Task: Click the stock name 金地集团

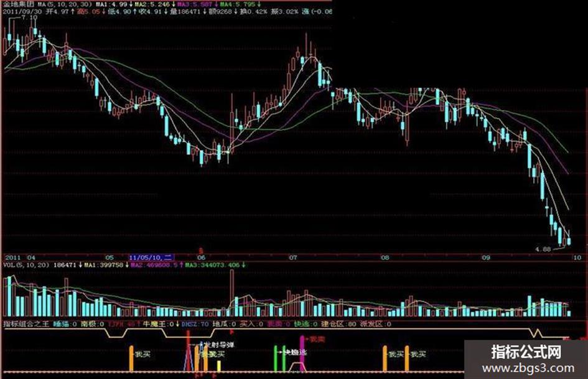Action: (18, 4)
